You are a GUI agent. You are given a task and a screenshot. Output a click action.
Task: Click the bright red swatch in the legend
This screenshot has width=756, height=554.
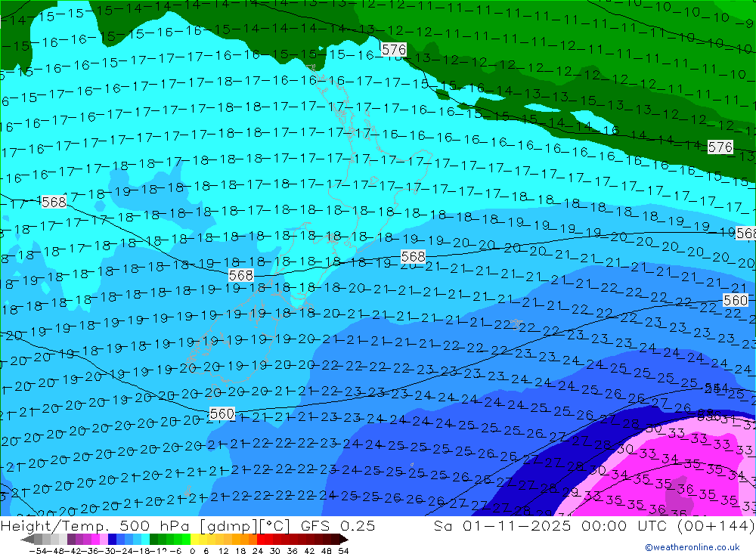[x=261, y=540]
